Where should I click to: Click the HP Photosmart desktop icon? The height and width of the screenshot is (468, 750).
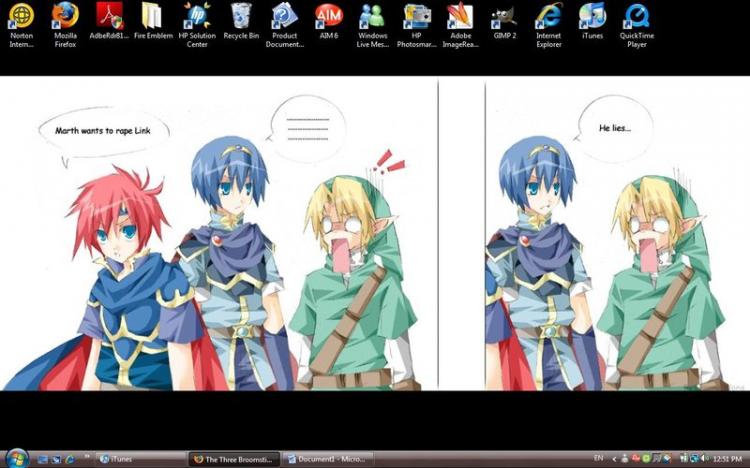point(417,25)
